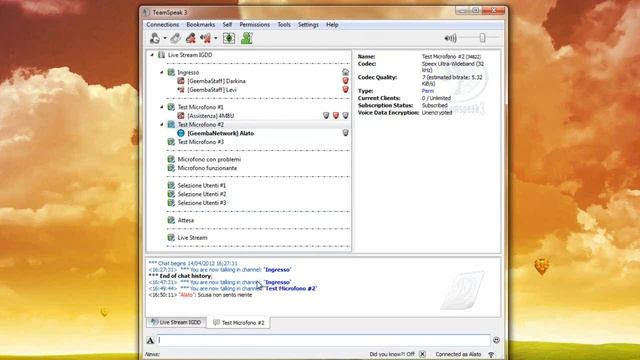Toggle the red microphone mute icon
The image size is (640, 360).
click(x=191, y=38)
